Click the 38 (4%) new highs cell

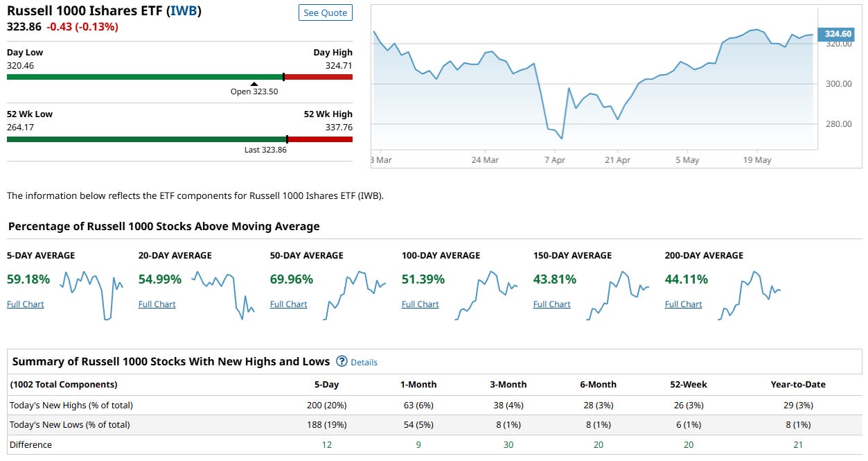pyautogui.click(x=508, y=405)
